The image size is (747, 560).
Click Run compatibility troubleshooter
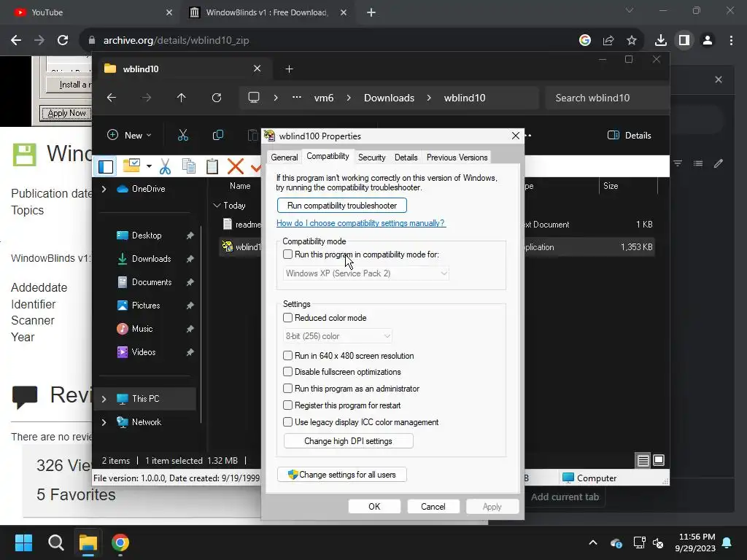click(342, 205)
